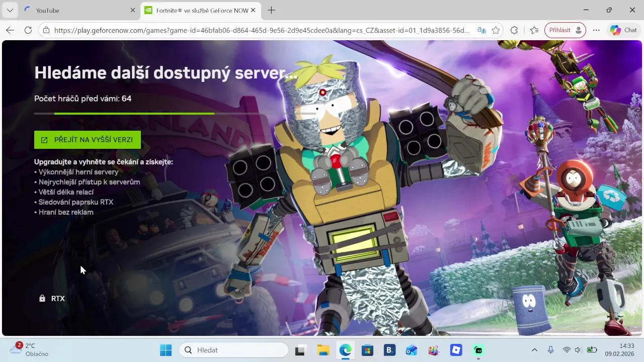This screenshot has width=644, height=362.
Task: Click the RTX lock icon
Action: coord(42,299)
